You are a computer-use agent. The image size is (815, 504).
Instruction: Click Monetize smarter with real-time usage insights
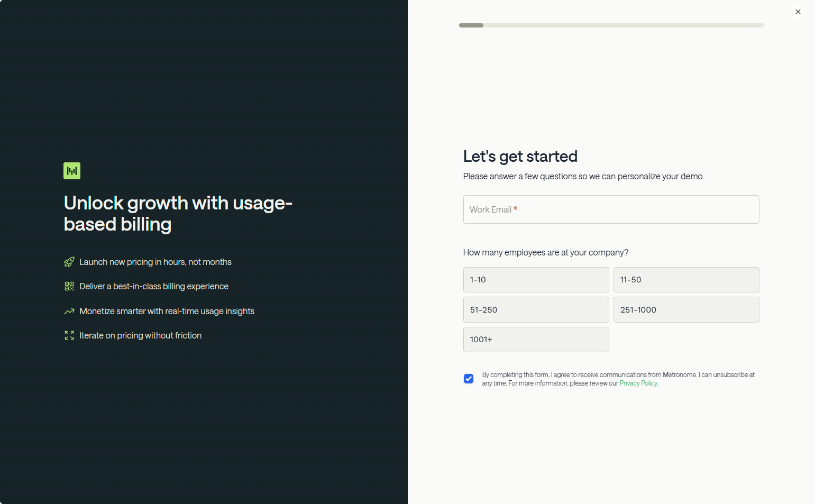click(x=167, y=311)
